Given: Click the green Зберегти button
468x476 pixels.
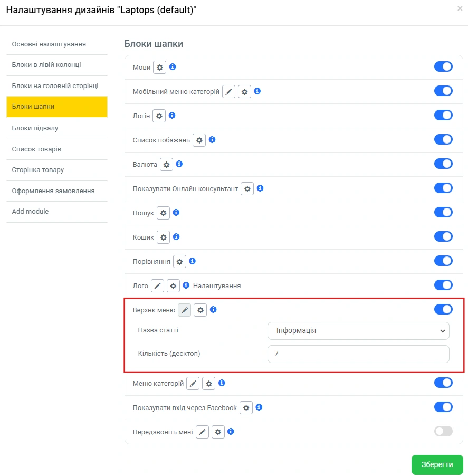Looking at the screenshot, I should coord(437,464).
